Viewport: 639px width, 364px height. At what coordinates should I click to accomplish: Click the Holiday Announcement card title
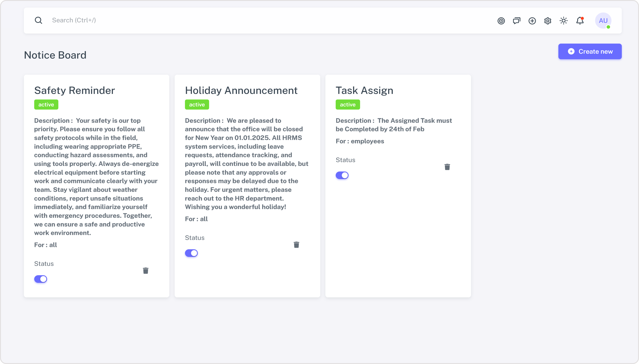pos(241,91)
